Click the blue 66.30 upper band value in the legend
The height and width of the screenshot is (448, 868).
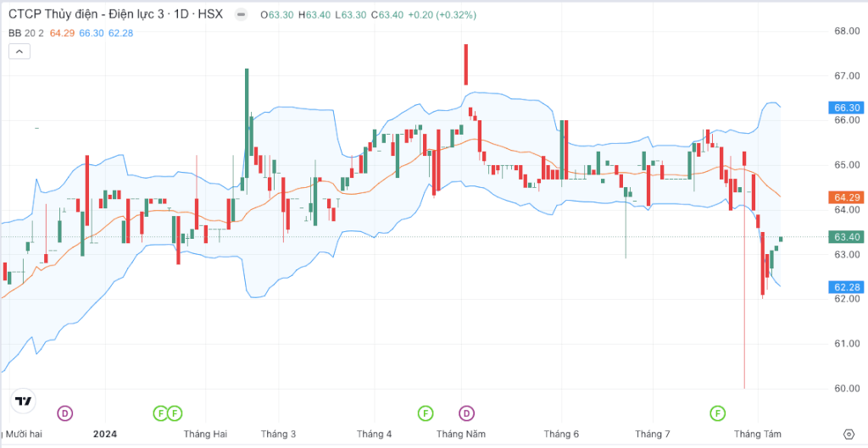[x=92, y=33]
